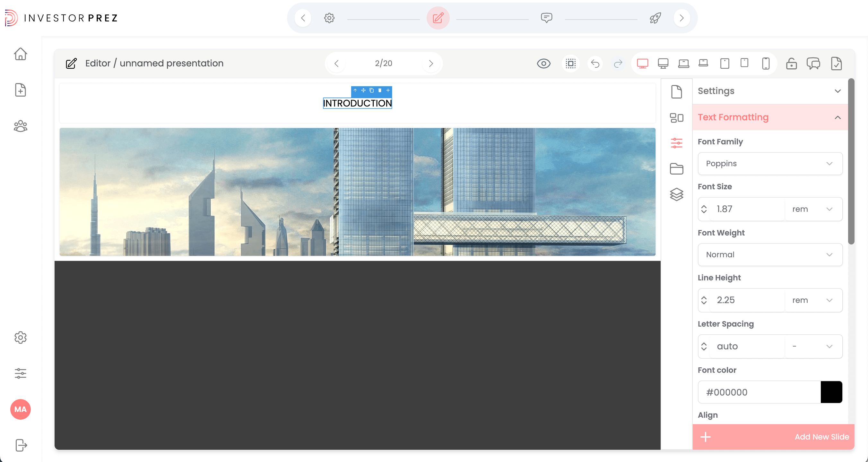The width and height of the screenshot is (868, 462).
Task: Click the MA user avatar
Action: click(21, 409)
